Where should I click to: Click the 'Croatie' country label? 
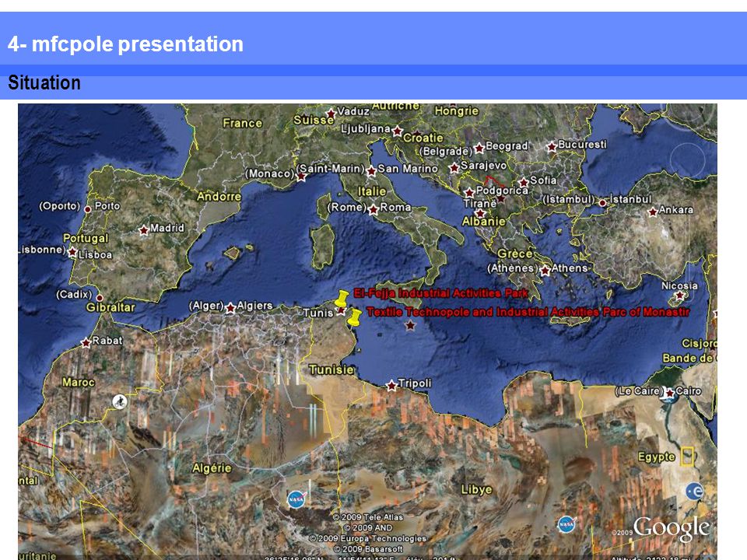(x=423, y=138)
